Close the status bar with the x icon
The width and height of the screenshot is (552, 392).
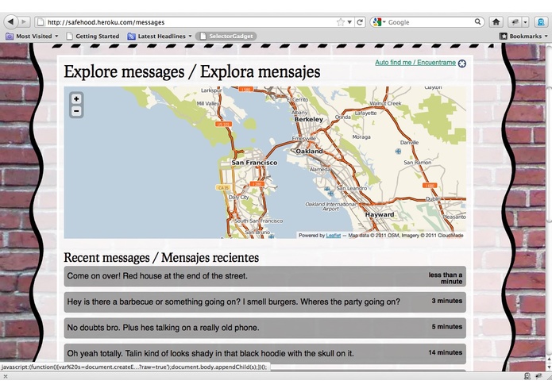pos(6,376)
